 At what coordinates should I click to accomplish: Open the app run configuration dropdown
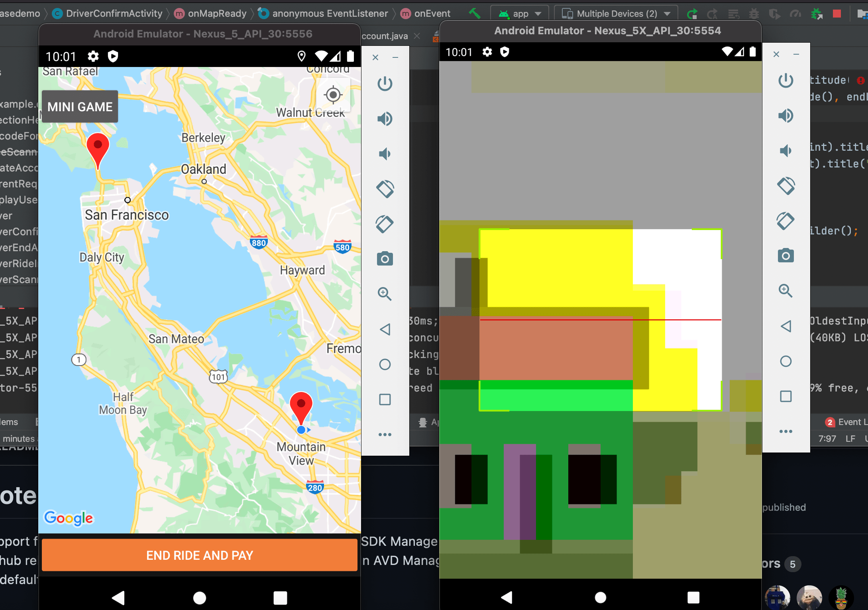pos(519,13)
